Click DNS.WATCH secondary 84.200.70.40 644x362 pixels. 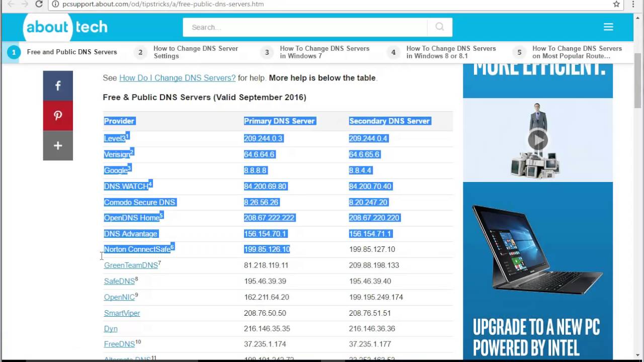[x=370, y=186]
